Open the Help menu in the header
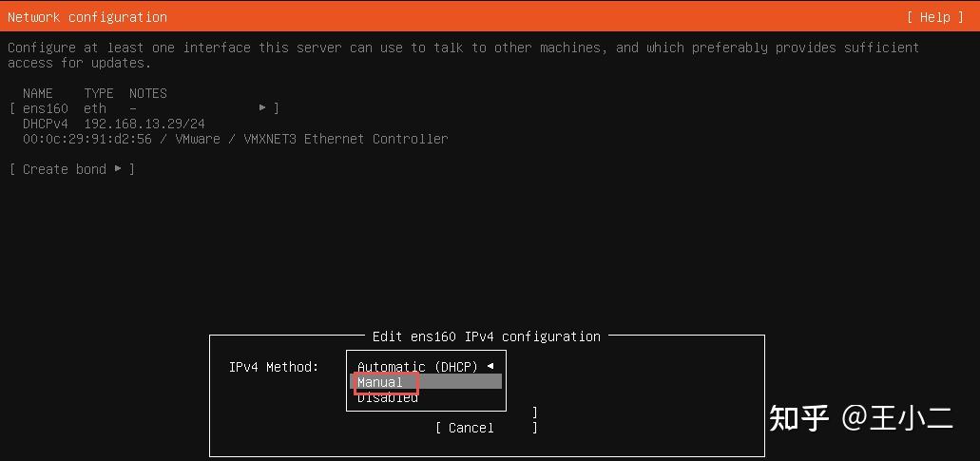Image resolution: width=980 pixels, height=461 pixels. (935, 17)
